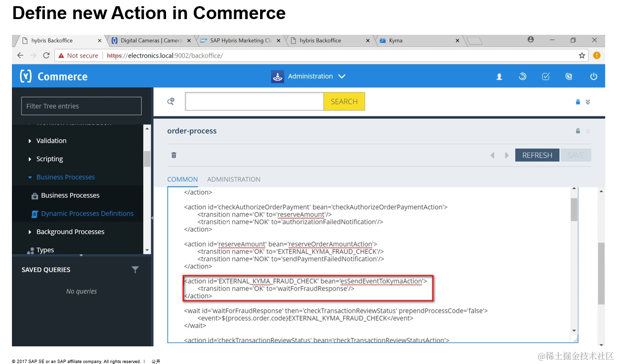Click the checkAuthorizeOrderPayment action line

316,207
